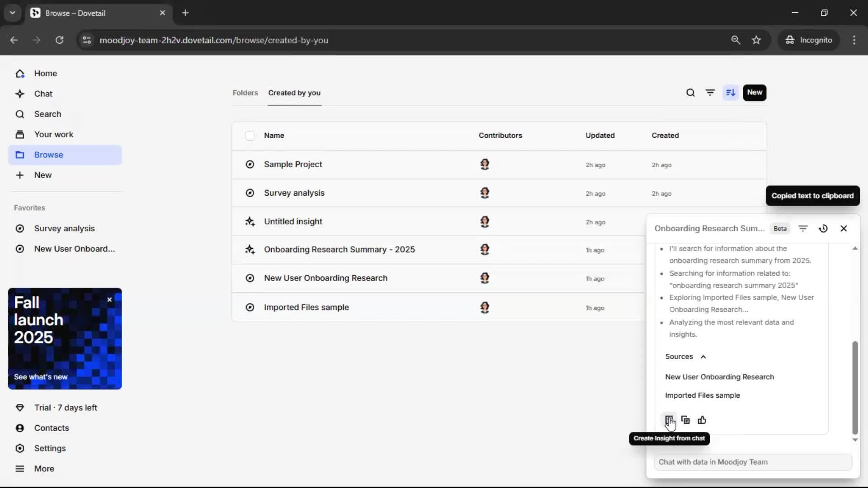This screenshot has width=868, height=488.
Task: Click the search icon above the table
Action: tap(690, 93)
